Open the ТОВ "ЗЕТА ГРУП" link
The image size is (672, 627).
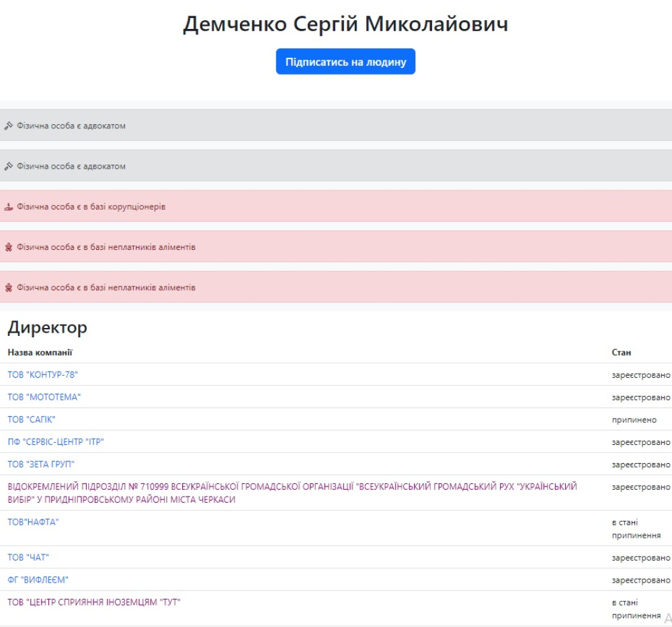coord(41,464)
